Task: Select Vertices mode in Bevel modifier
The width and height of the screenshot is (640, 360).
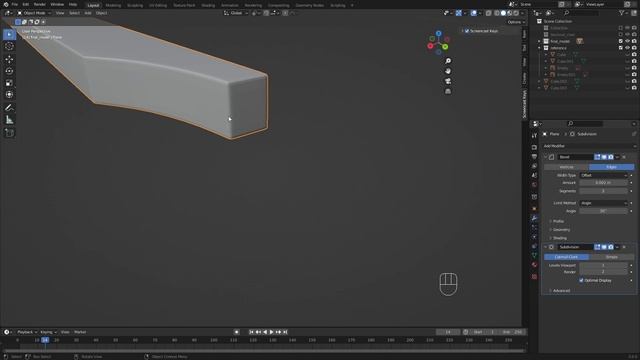Action: [x=567, y=167]
